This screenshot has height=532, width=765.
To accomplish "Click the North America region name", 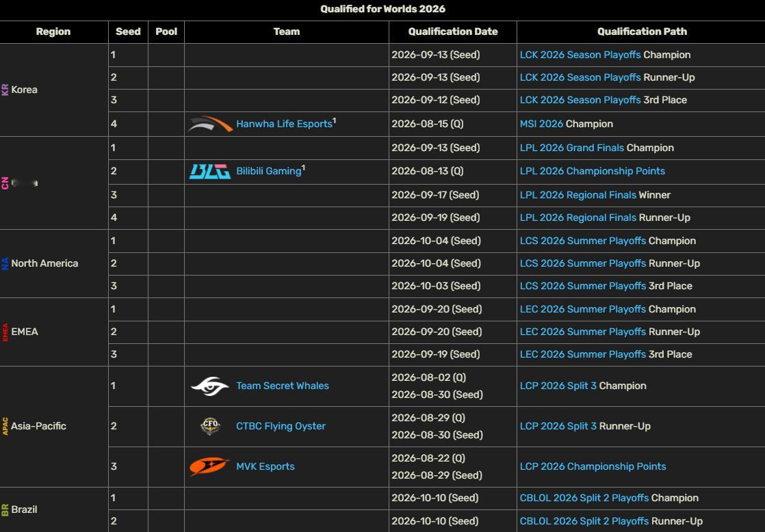I will tap(44, 263).
